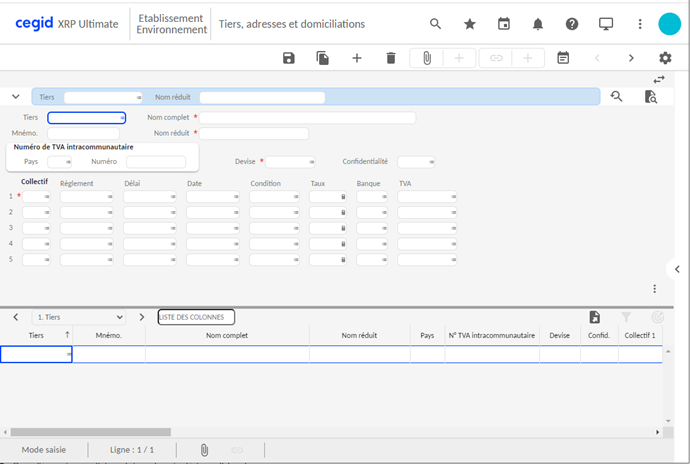Delete record using trash icon

[391, 58]
